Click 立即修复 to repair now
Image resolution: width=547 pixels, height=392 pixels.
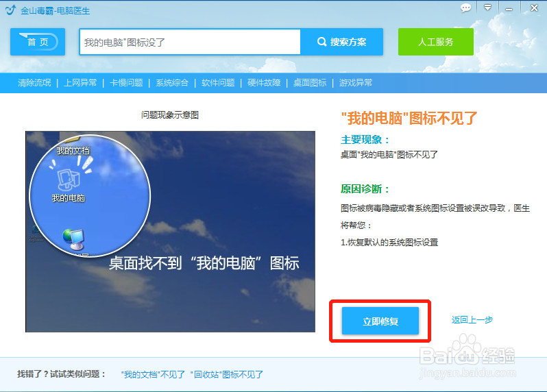380,321
